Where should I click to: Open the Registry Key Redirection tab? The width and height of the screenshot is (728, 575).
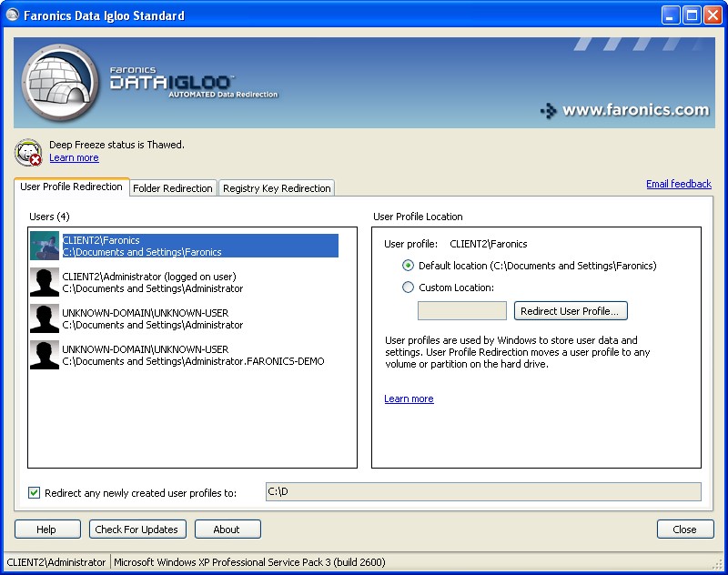click(277, 188)
